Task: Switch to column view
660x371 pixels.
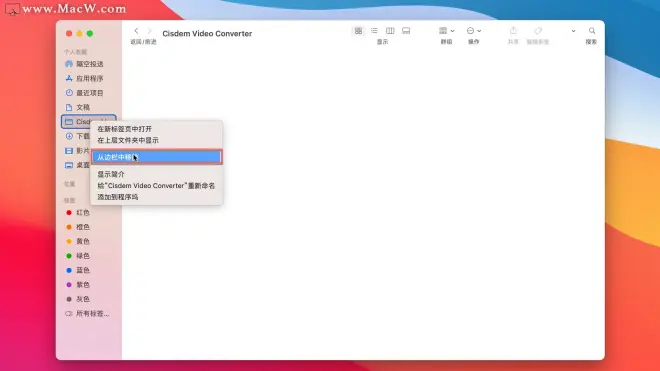Action: tap(390, 31)
